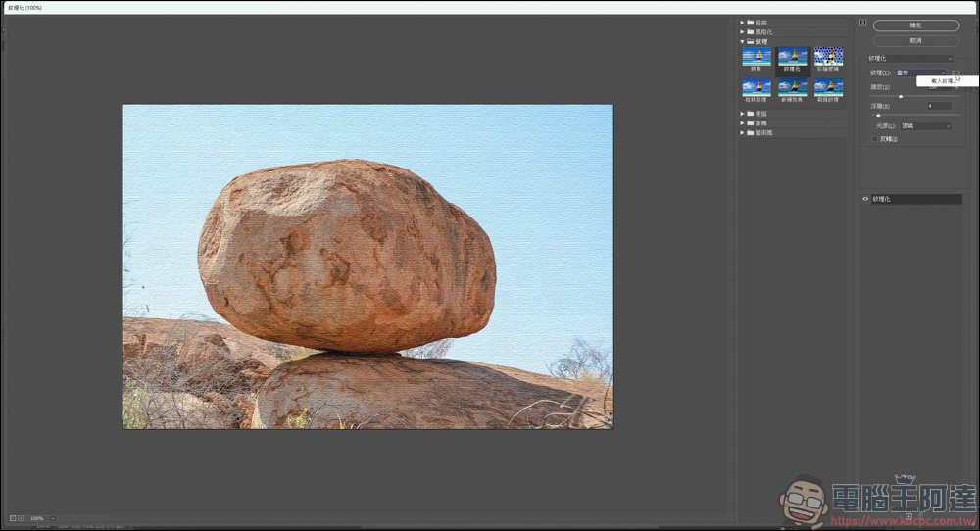Open the 紋理 texture type dropdown

pos(920,73)
